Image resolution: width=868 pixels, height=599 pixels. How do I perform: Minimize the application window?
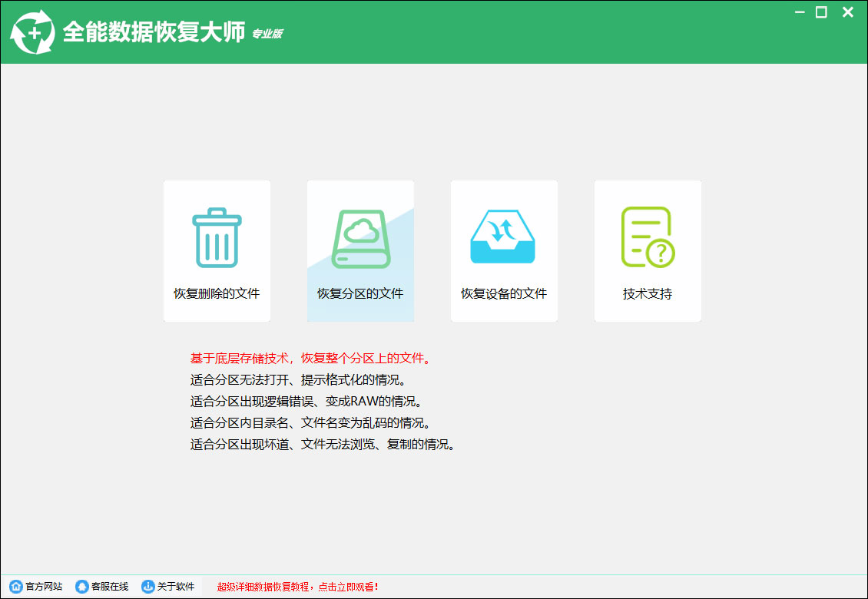point(797,12)
